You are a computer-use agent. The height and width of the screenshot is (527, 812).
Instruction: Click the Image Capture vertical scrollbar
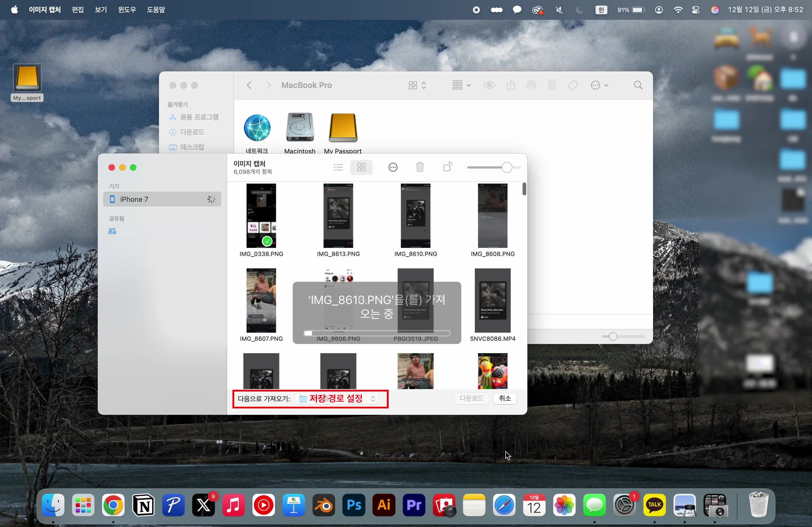pos(524,189)
